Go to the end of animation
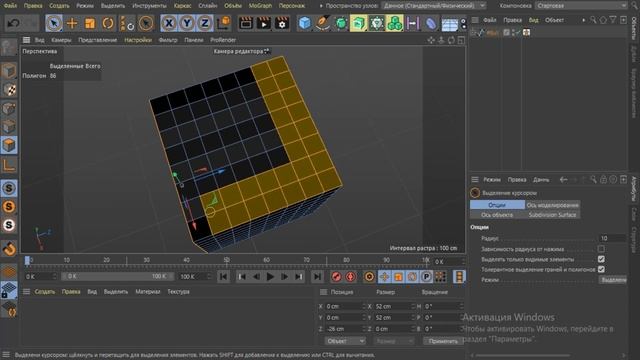 [317, 277]
